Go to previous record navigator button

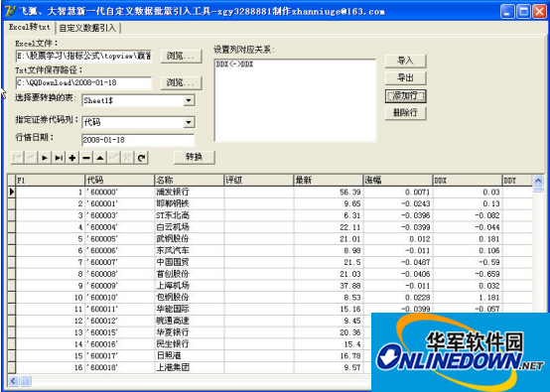(x=31, y=158)
